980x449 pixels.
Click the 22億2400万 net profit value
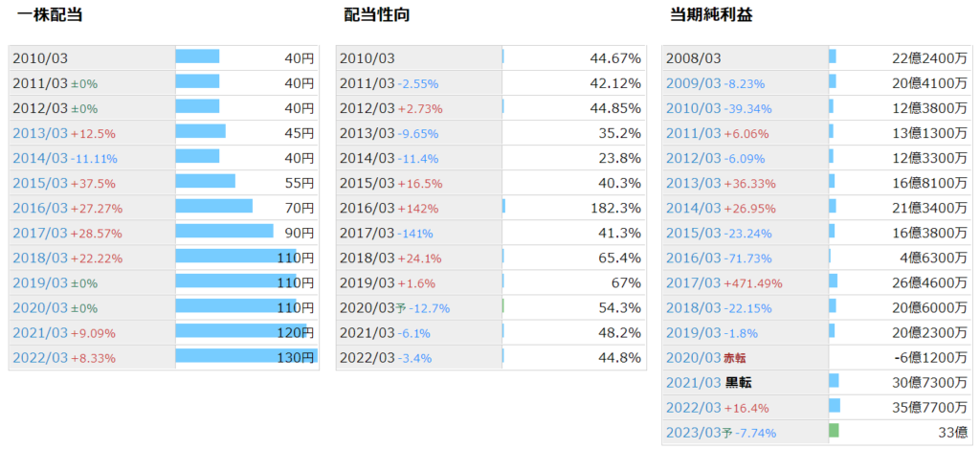click(x=930, y=58)
